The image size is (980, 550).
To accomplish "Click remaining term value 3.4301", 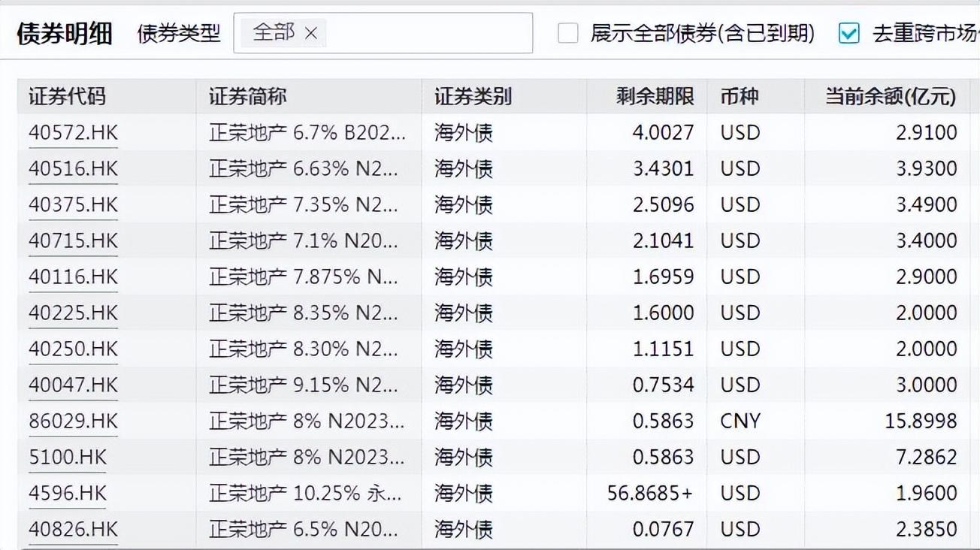I will pos(664,169).
